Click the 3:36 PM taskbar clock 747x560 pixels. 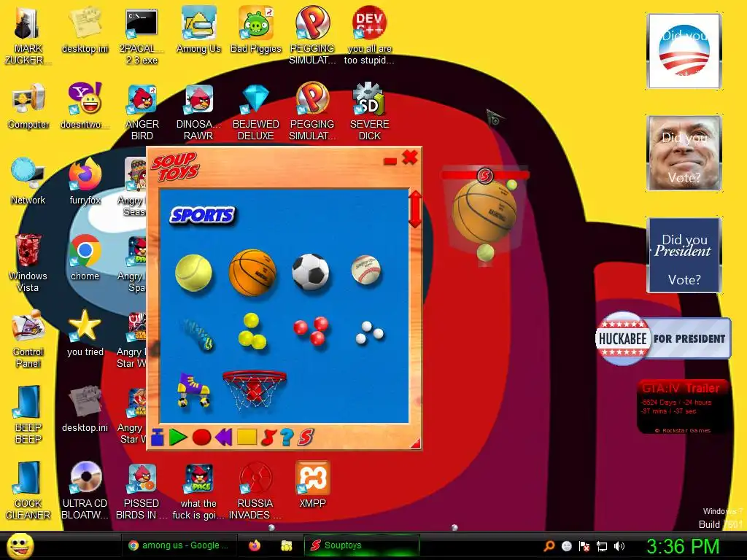point(682,546)
